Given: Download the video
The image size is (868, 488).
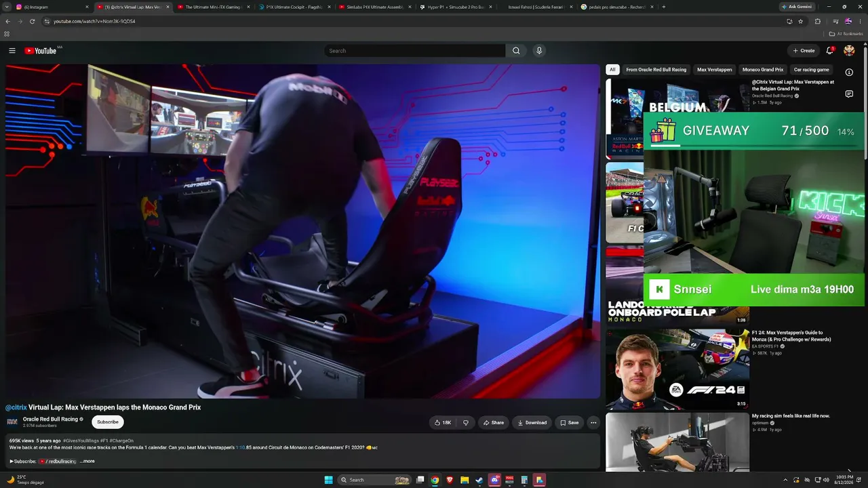Looking at the screenshot, I should pyautogui.click(x=532, y=423).
